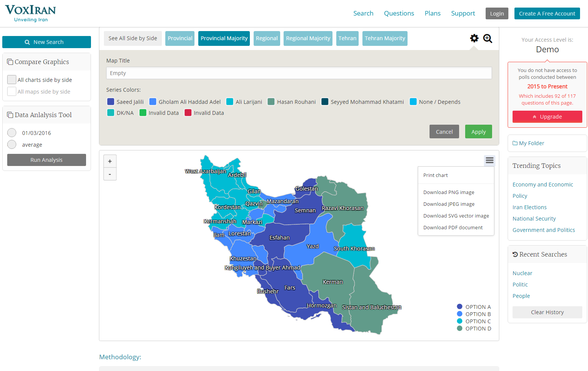Open the chart settings gear icon
Screen dimensions: 588x371
474,38
